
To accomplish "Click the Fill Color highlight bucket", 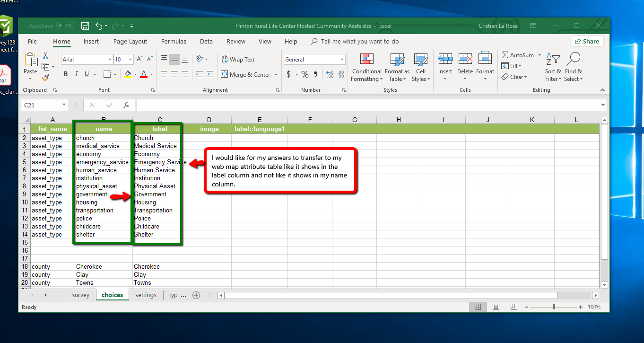I will coord(127,74).
